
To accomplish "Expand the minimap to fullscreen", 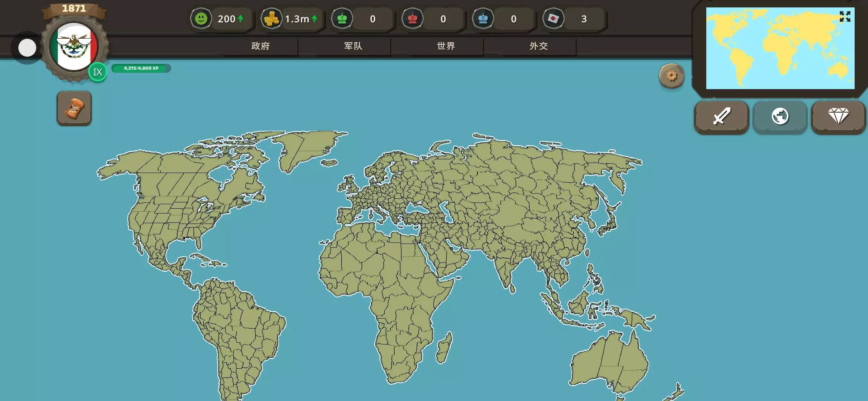I will (845, 16).
